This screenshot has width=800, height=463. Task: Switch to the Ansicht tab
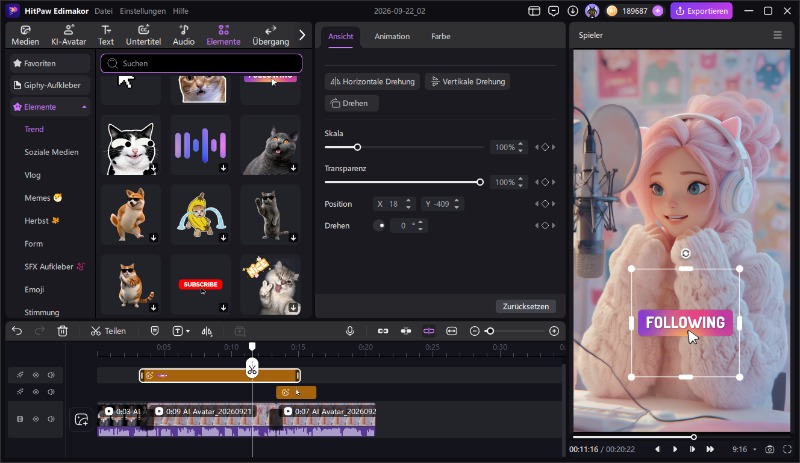coord(340,36)
